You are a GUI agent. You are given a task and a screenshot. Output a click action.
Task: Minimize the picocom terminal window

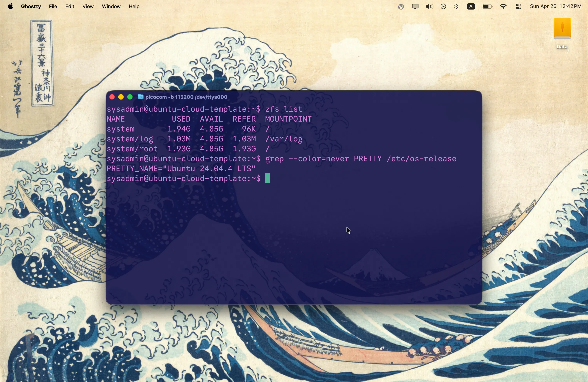coord(121,97)
